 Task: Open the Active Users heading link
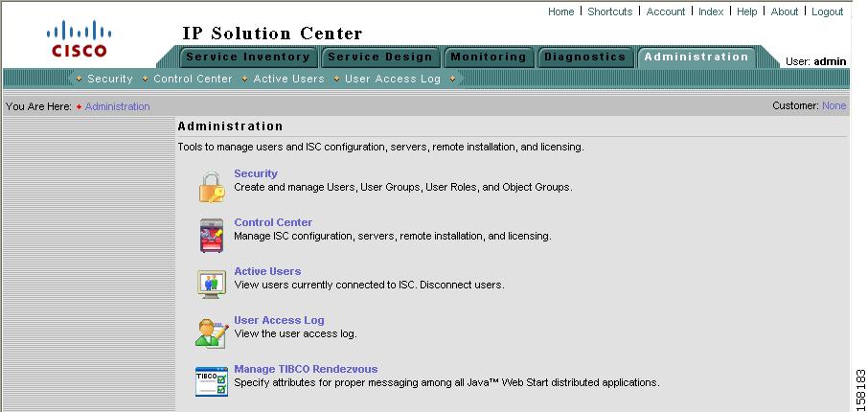coord(267,271)
